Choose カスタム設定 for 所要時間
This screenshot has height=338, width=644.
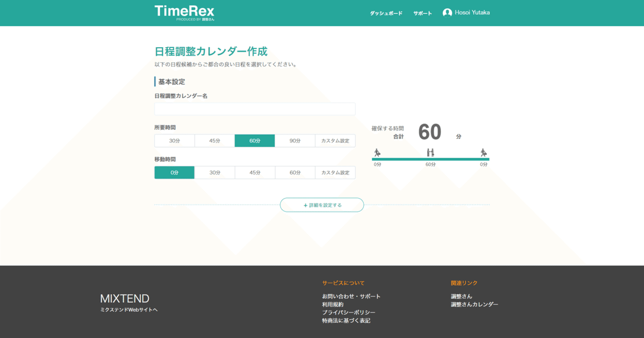pos(335,141)
